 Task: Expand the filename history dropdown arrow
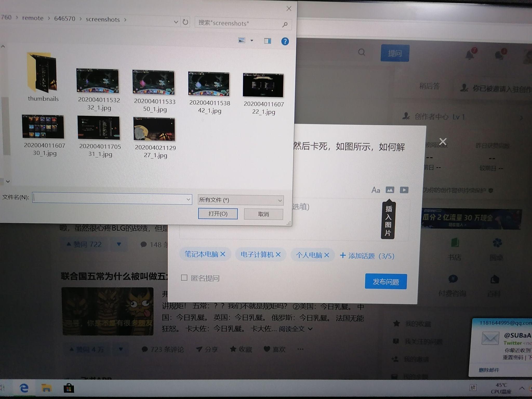(188, 199)
